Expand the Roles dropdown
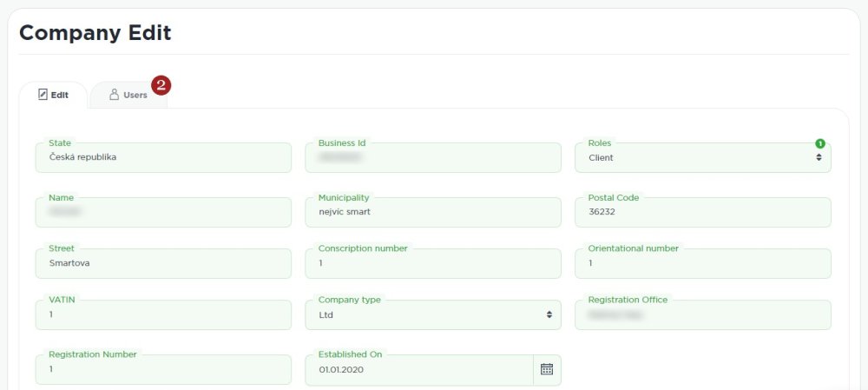 tap(703, 158)
